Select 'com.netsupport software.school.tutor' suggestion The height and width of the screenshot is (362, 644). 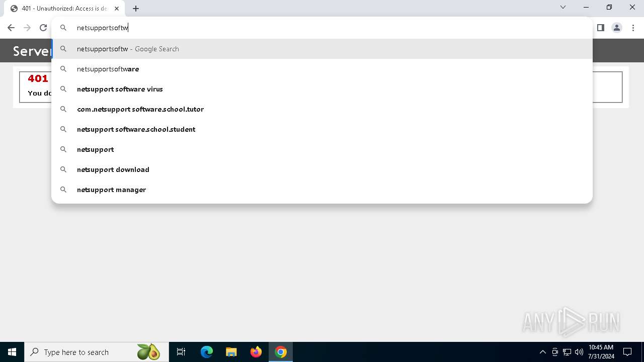(x=322, y=109)
